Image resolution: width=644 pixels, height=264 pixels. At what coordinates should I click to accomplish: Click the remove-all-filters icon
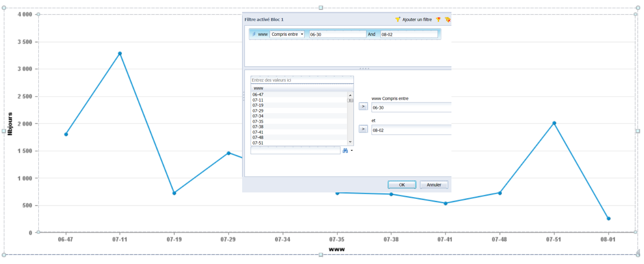(448, 20)
